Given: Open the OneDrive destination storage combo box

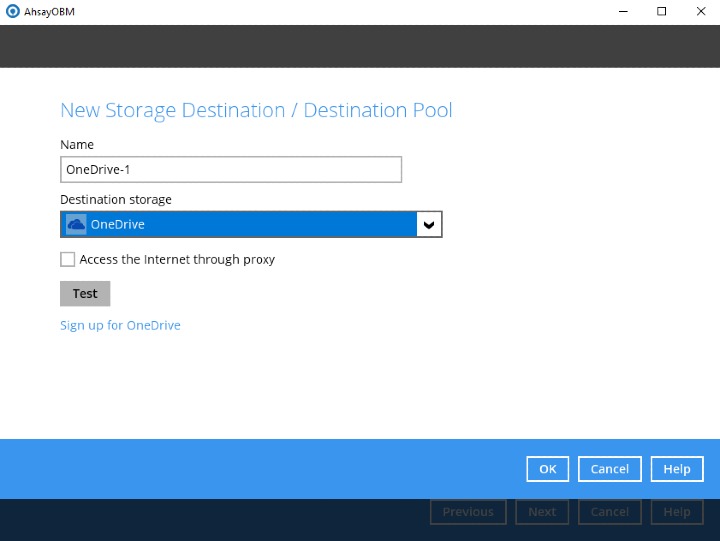Looking at the screenshot, I should [x=240, y=225].
